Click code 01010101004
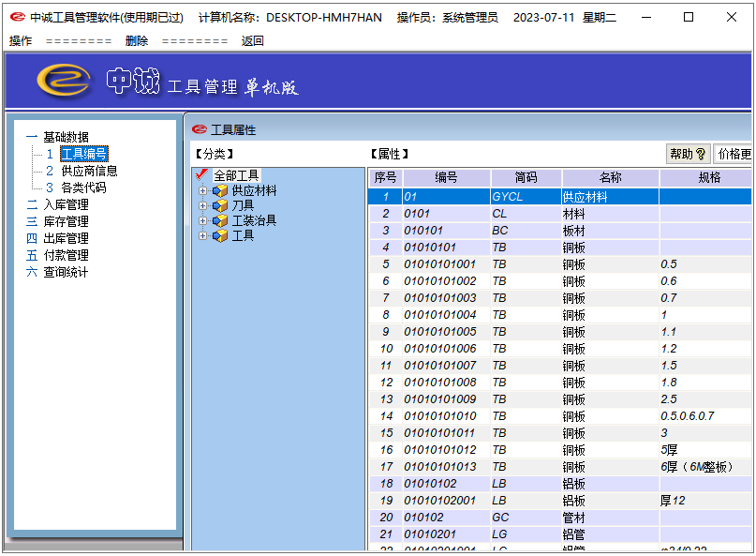 447,315
